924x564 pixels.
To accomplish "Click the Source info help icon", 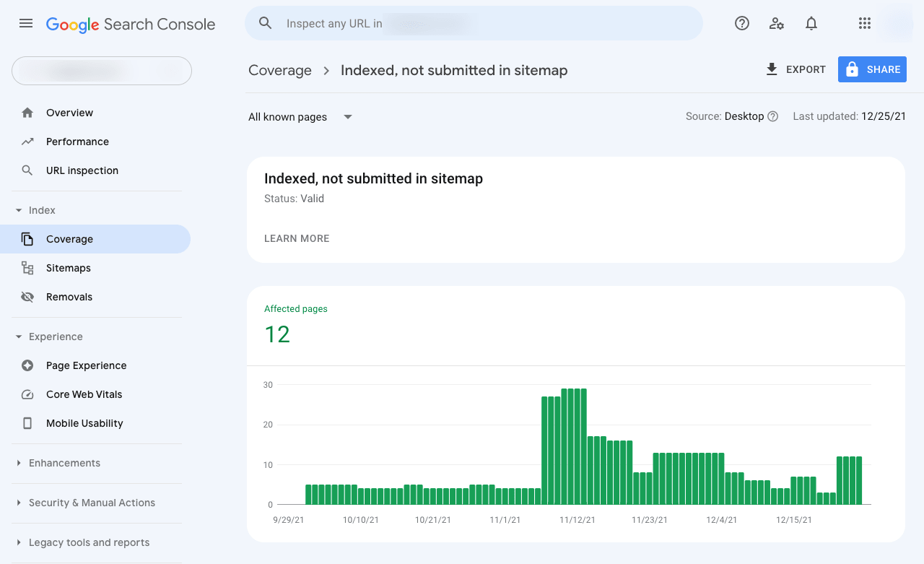I will [773, 116].
